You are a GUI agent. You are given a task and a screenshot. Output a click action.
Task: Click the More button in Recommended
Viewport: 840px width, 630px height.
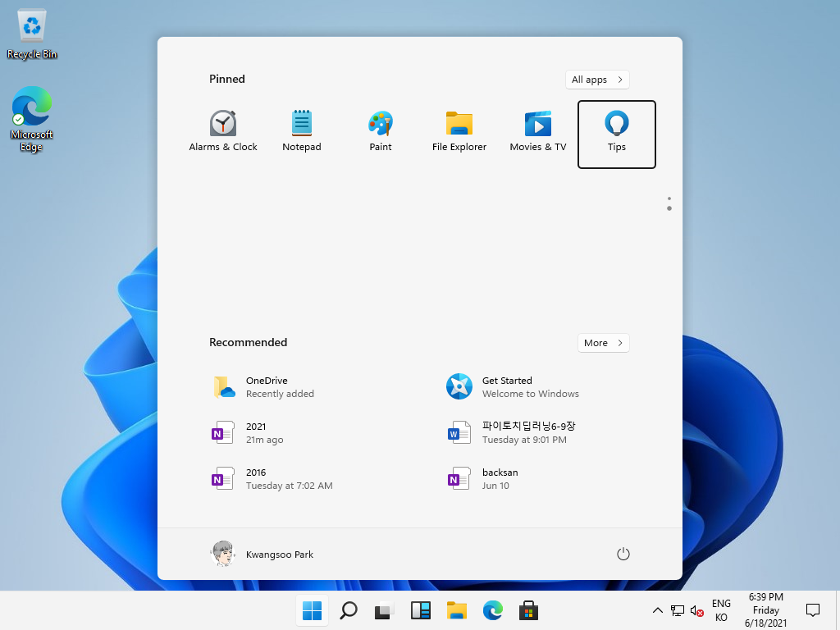click(603, 343)
